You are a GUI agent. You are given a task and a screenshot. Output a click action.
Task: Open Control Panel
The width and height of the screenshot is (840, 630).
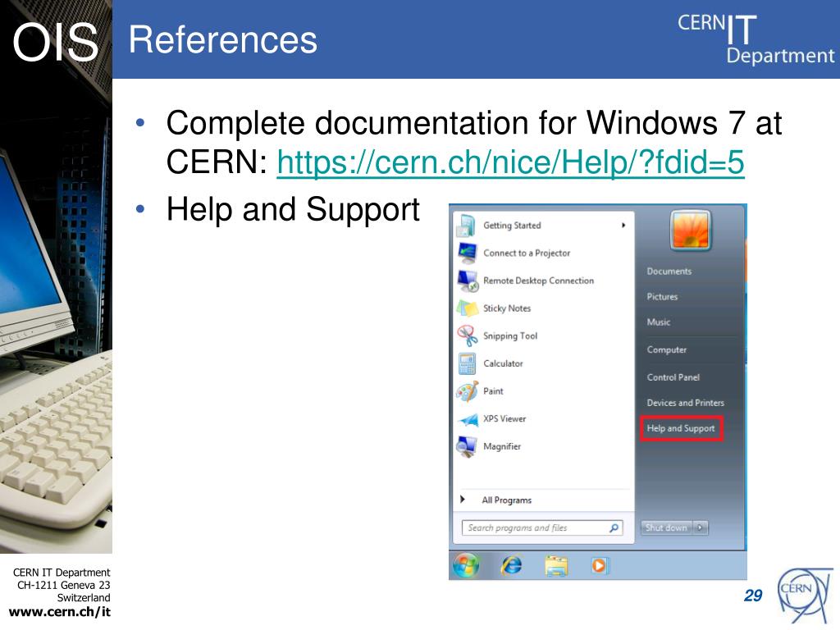click(x=673, y=377)
